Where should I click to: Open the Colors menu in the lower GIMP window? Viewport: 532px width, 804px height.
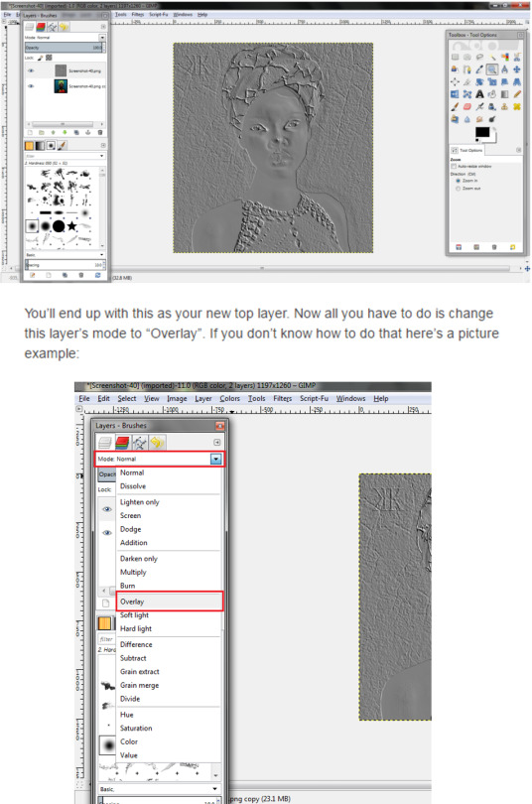point(229,398)
